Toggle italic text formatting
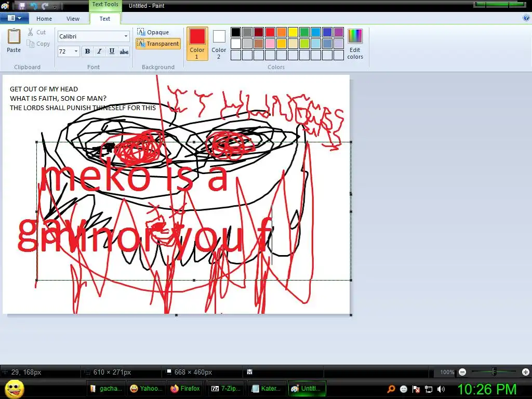This screenshot has height=399, width=532. tap(99, 51)
